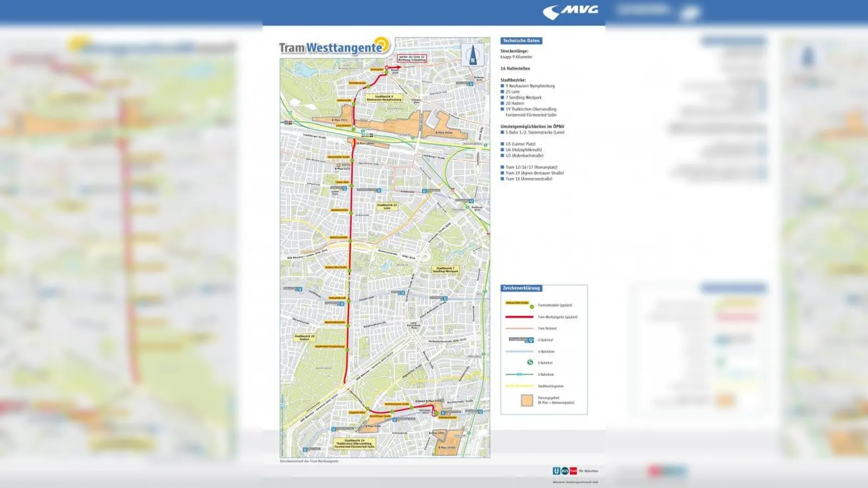Viewport: 868px width, 488px height.
Task: Toggle the bullet for 25 Laim in Stadtbezirke
Action: (x=502, y=91)
